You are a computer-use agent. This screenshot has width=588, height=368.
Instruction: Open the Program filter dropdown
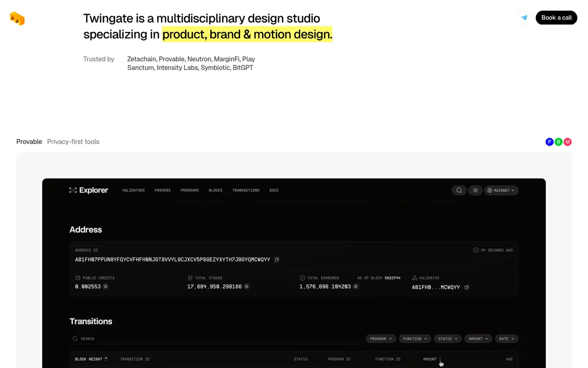click(381, 339)
